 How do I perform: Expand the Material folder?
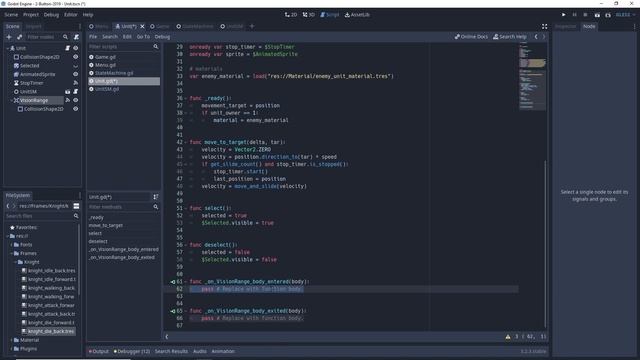point(11,340)
